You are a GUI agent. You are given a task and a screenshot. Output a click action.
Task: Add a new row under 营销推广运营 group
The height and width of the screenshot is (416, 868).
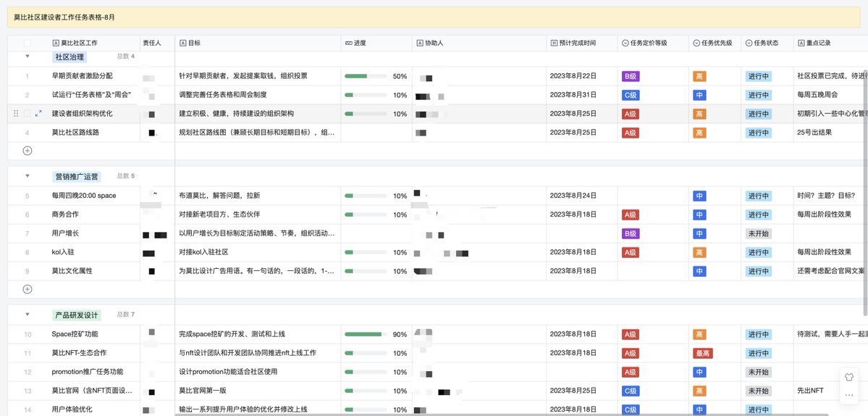click(27, 289)
